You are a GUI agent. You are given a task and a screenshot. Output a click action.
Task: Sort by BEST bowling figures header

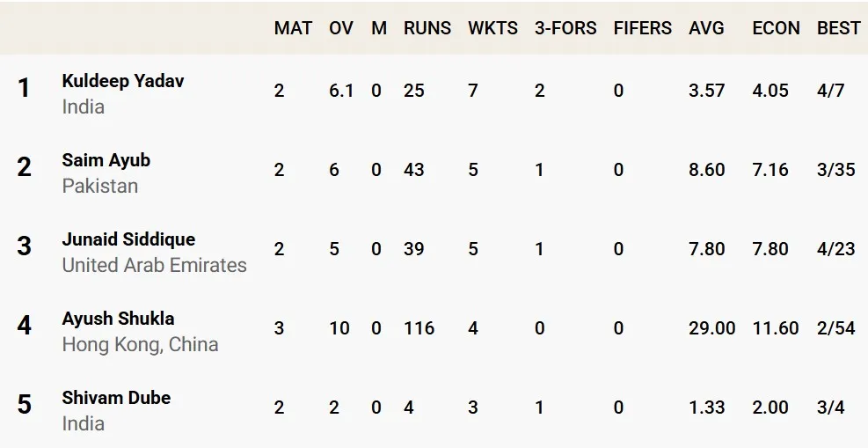pos(838,28)
